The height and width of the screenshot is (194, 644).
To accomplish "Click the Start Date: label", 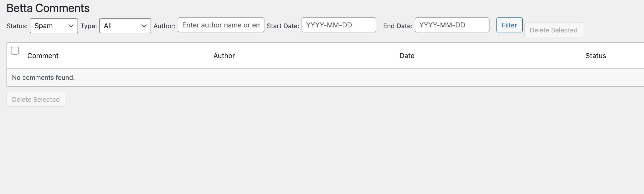I will pos(283,26).
